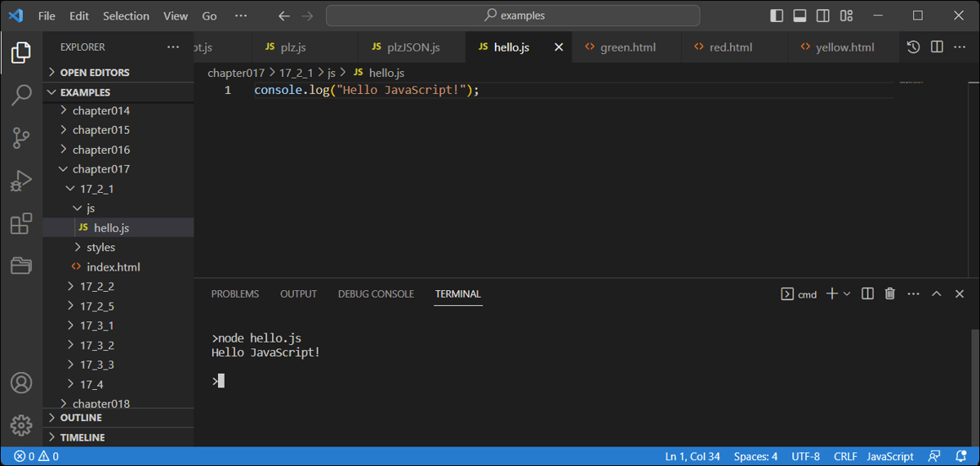Viewport: 980px width, 466px height.
Task: Open Explorer views and more actions ellipsis
Action: [x=173, y=47]
